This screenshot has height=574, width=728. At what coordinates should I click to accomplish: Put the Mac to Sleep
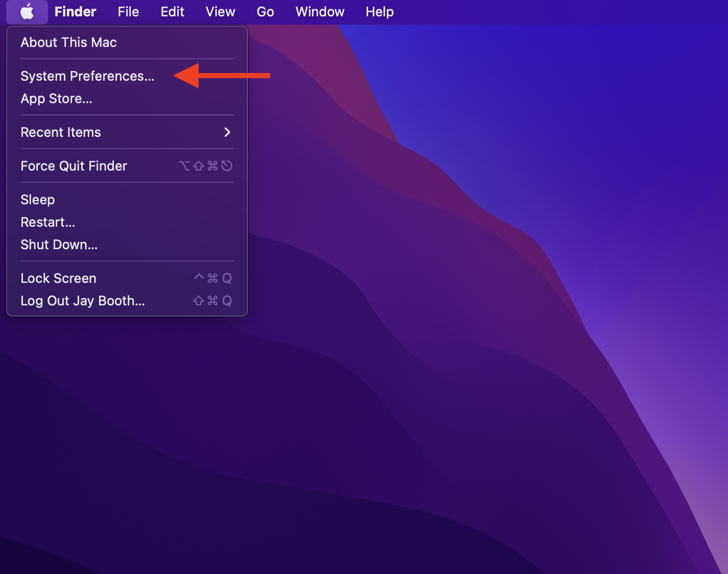coord(37,199)
